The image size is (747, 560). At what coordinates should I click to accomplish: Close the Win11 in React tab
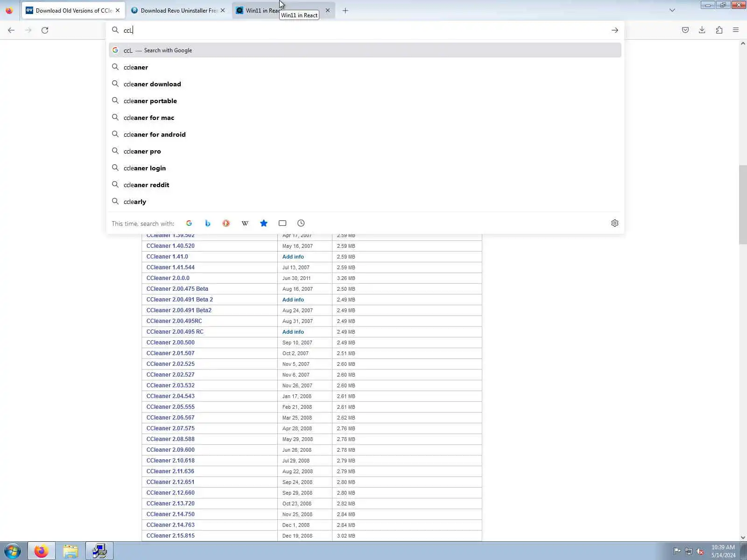click(328, 10)
